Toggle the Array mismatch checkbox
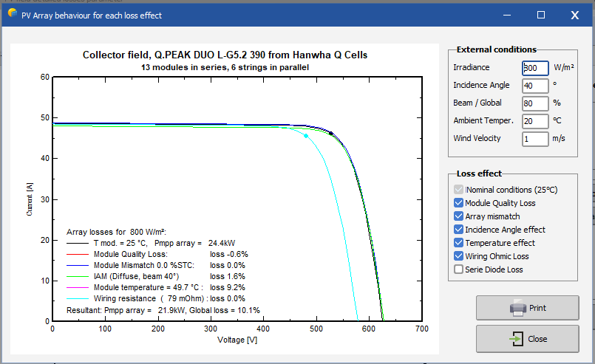595x364 pixels. click(458, 216)
